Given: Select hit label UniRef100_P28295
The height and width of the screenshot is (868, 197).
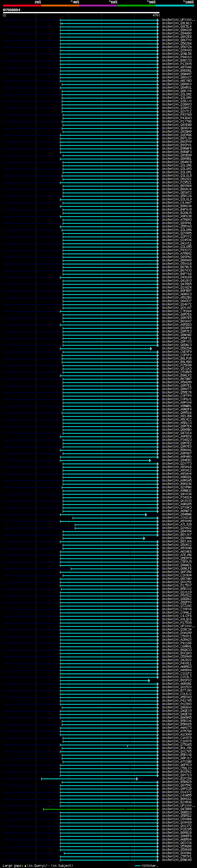Looking at the screenshot, I should pyautogui.click(x=176, y=830).
